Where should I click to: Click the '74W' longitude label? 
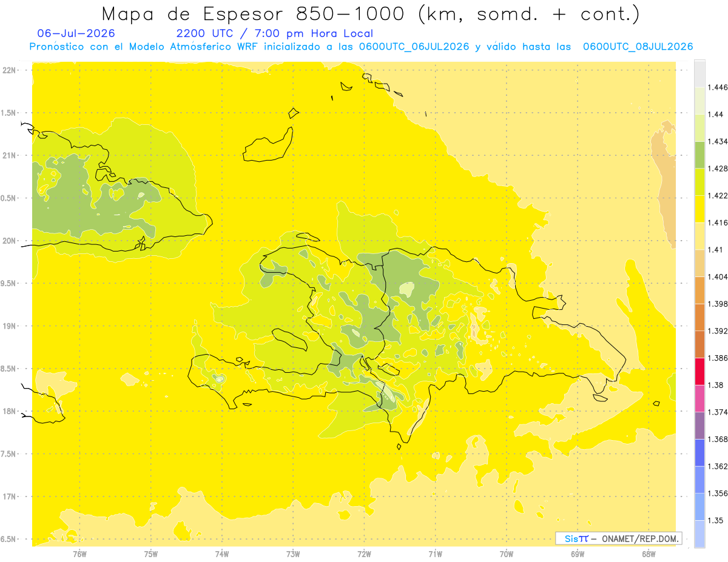pyautogui.click(x=222, y=554)
